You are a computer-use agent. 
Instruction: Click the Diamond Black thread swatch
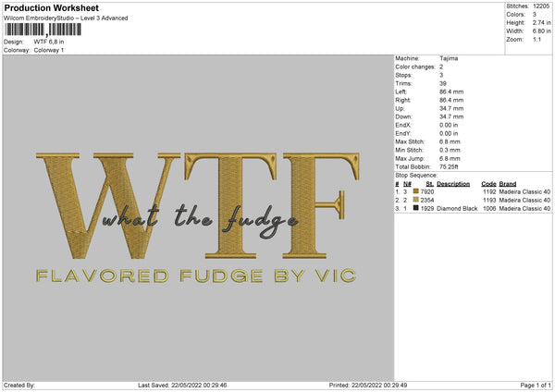tap(416, 208)
